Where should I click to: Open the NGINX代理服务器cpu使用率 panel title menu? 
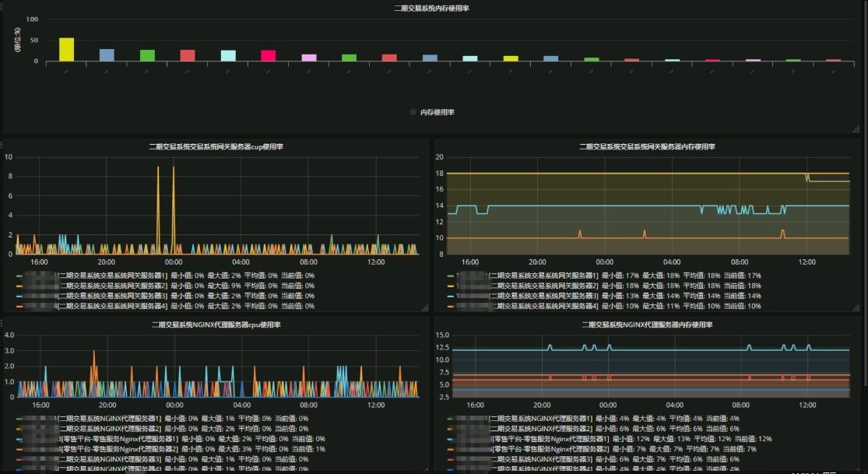pyautogui.click(x=216, y=325)
